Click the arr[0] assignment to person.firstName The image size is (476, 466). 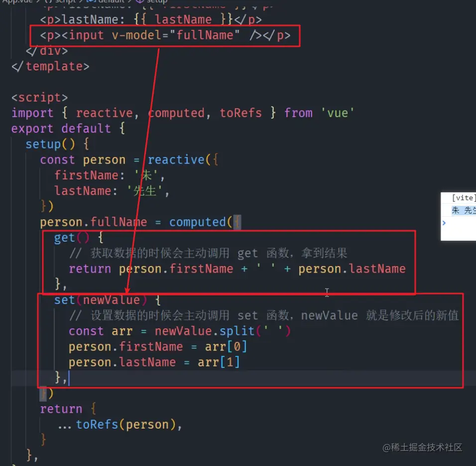226,347
